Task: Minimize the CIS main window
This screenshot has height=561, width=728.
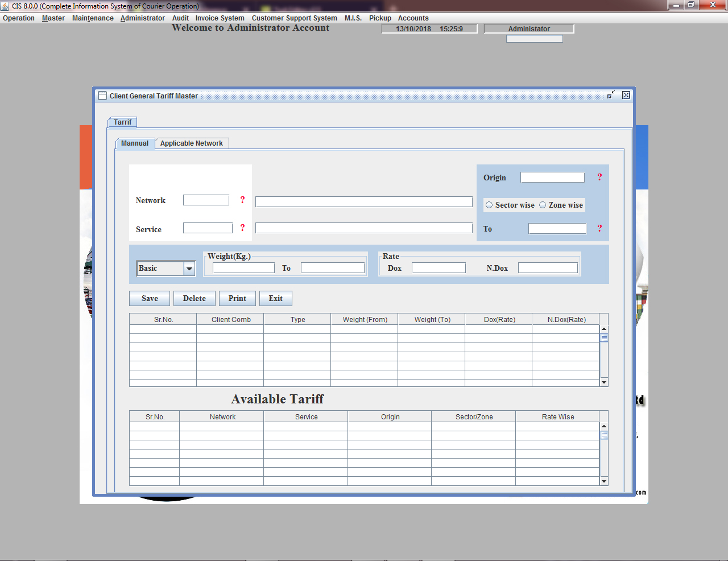Action: (x=676, y=5)
